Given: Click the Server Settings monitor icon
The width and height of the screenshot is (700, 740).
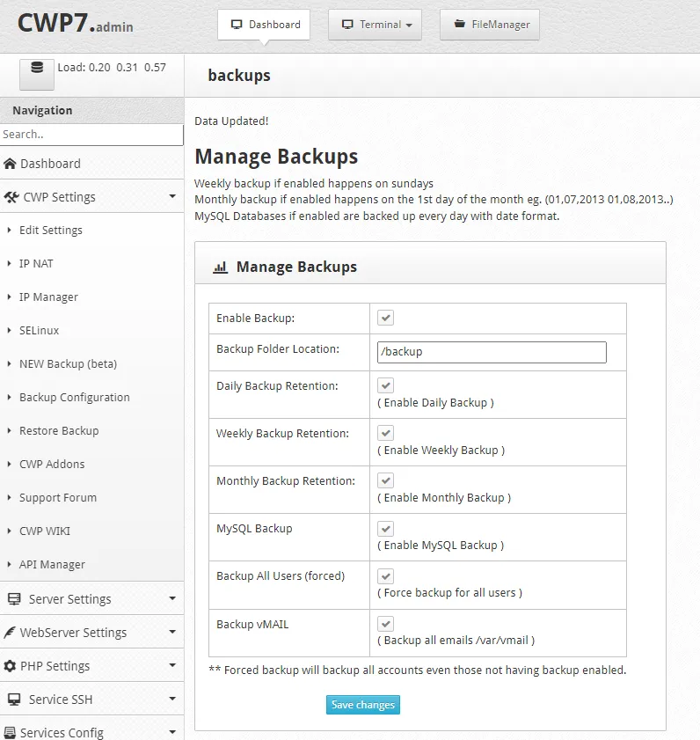Looking at the screenshot, I should click(14, 599).
